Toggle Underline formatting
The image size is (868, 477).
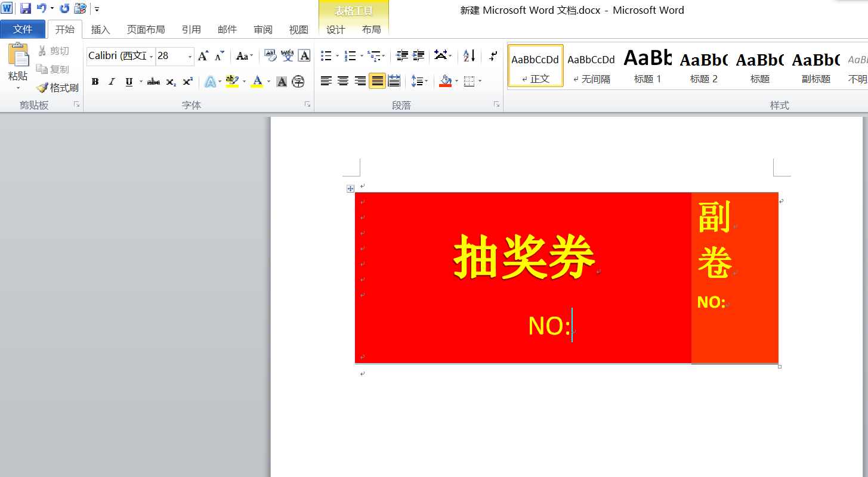[x=129, y=82]
